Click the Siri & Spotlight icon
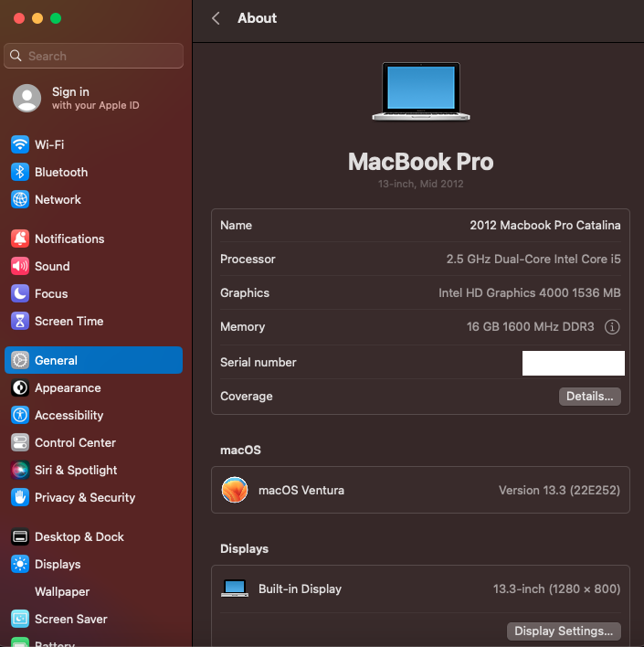 coord(20,470)
